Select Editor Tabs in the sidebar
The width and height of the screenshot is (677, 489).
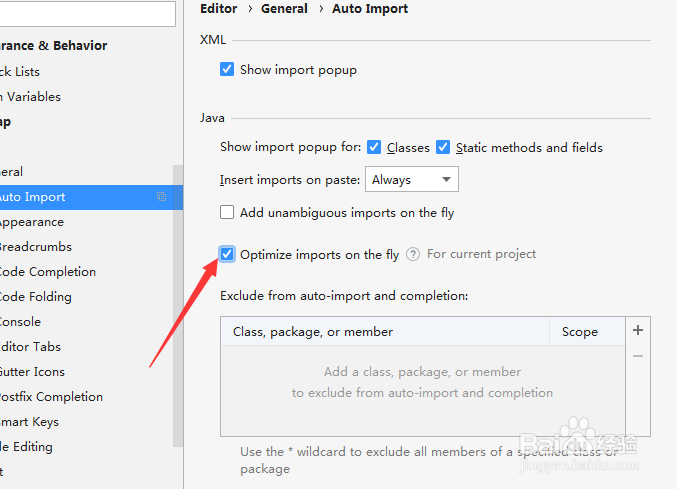(31, 347)
